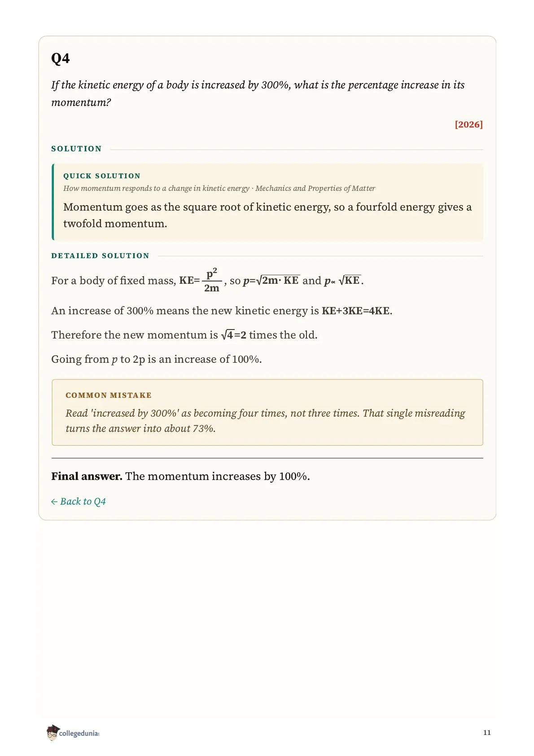Click the collegedunia brand name text
Screen dimensions: 534x756
[79, 733]
